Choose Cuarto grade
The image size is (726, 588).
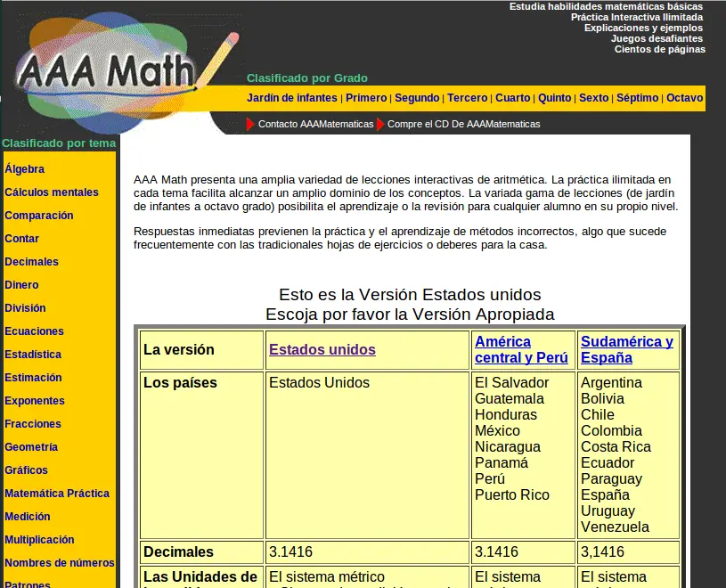tap(512, 98)
